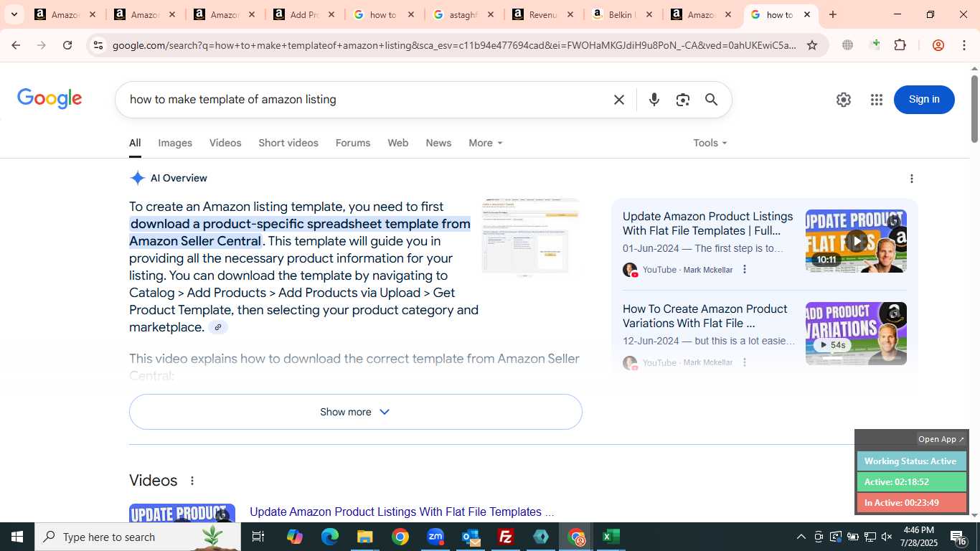Screen dimensions: 980x551
Task: Click the Windows taskbar search box
Action: [138, 537]
